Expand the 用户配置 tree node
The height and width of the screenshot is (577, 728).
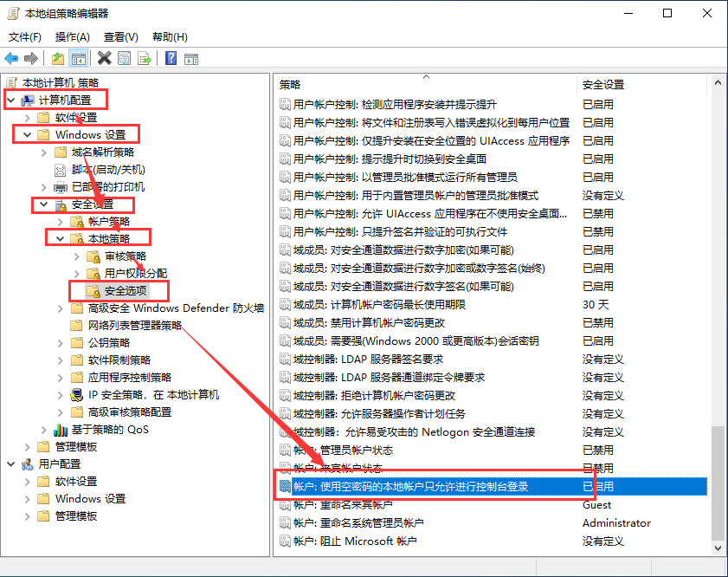point(12,464)
